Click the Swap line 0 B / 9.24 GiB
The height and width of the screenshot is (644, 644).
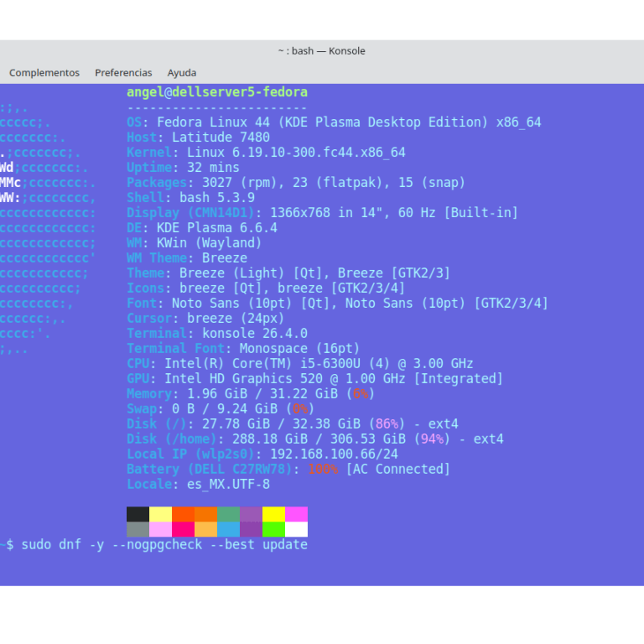(x=221, y=409)
